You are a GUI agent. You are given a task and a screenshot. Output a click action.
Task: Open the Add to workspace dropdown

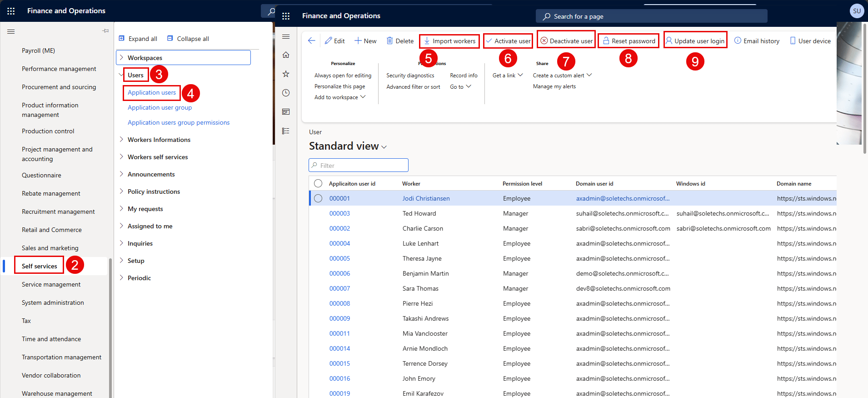(x=340, y=97)
